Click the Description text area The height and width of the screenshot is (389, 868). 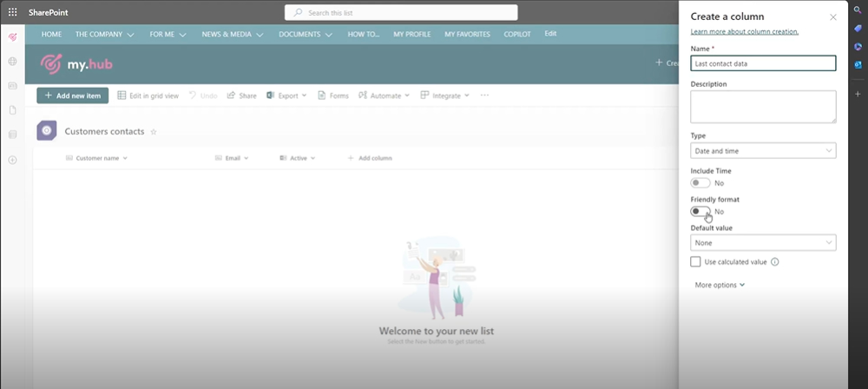coord(763,107)
